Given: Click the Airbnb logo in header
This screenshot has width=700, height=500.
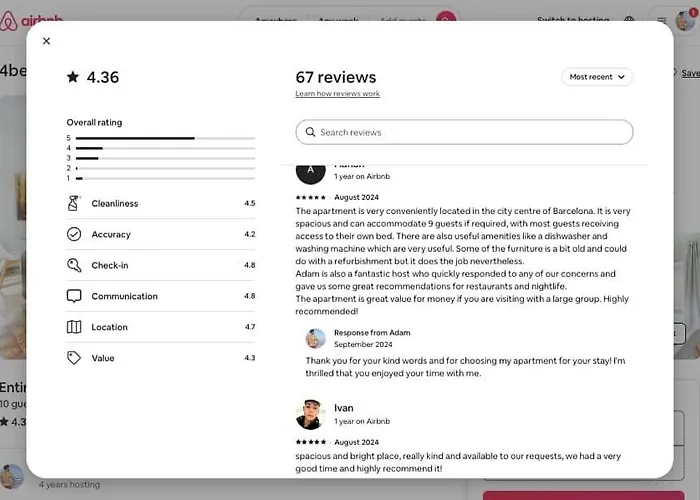Looking at the screenshot, I should (31, 18).
